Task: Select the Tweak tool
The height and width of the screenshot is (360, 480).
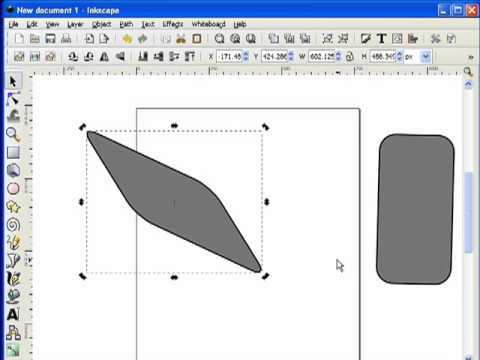Action: [13, 116]
